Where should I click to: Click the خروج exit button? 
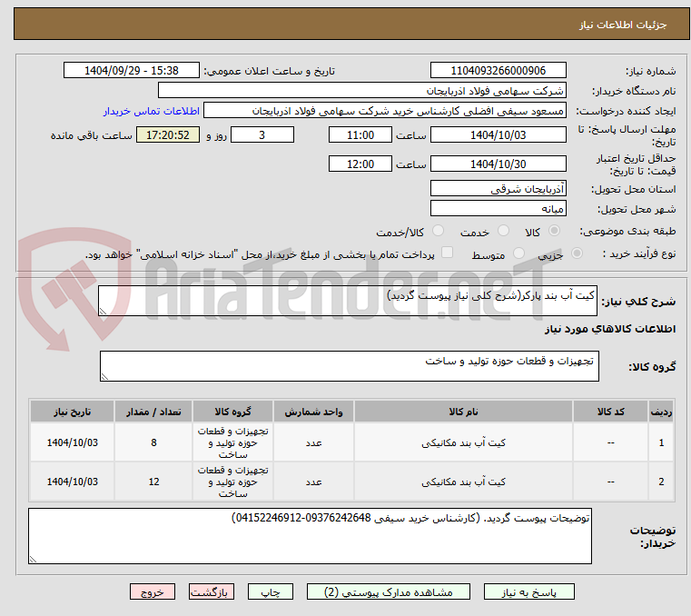152,591
